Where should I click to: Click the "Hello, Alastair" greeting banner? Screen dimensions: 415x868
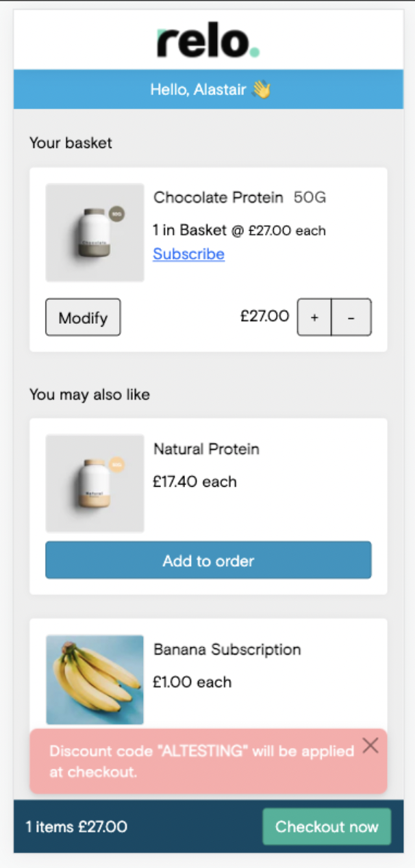198,90
